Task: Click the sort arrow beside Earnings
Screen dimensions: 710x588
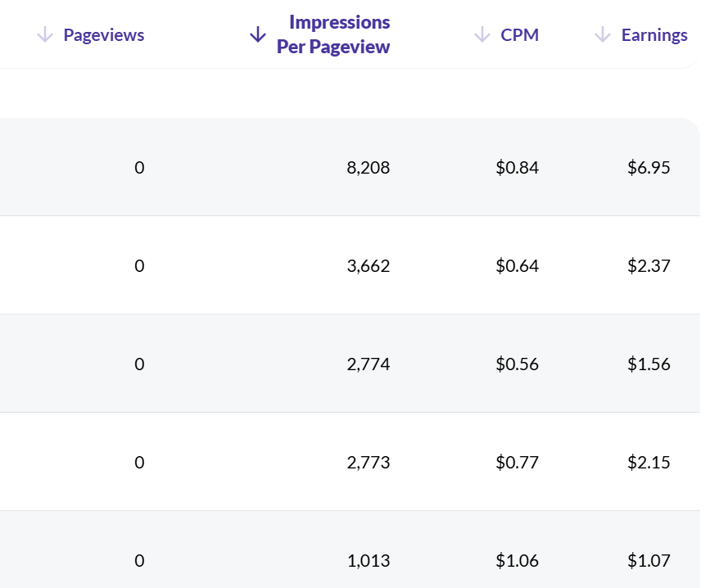Action: [x=603, y=34]
